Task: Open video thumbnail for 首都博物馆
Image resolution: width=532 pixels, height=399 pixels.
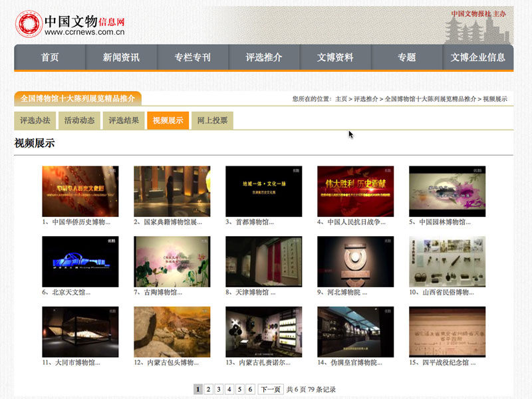Action: pos(263,192)
